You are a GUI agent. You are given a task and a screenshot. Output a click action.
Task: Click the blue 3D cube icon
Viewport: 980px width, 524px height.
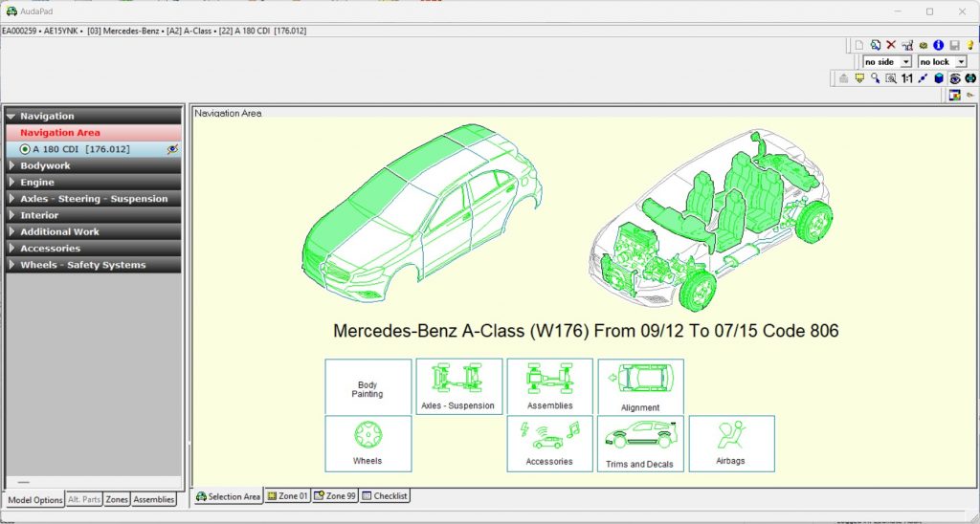939,78
